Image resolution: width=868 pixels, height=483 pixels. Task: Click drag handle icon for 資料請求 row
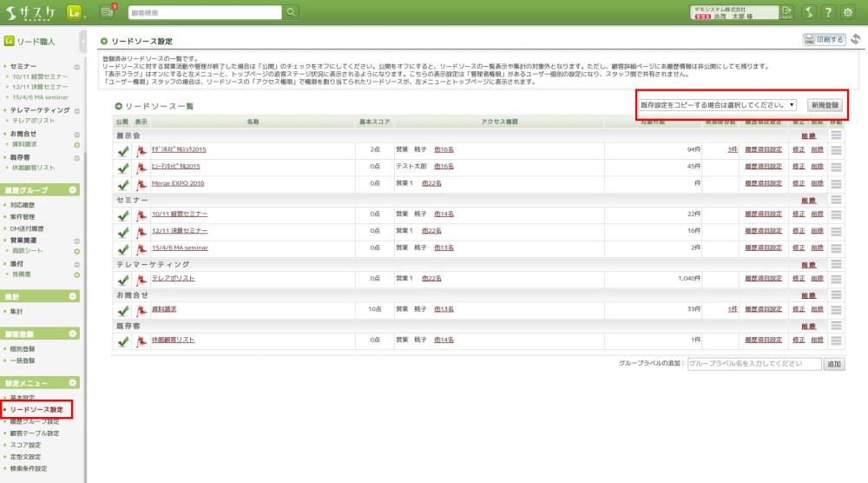(836, 308)
